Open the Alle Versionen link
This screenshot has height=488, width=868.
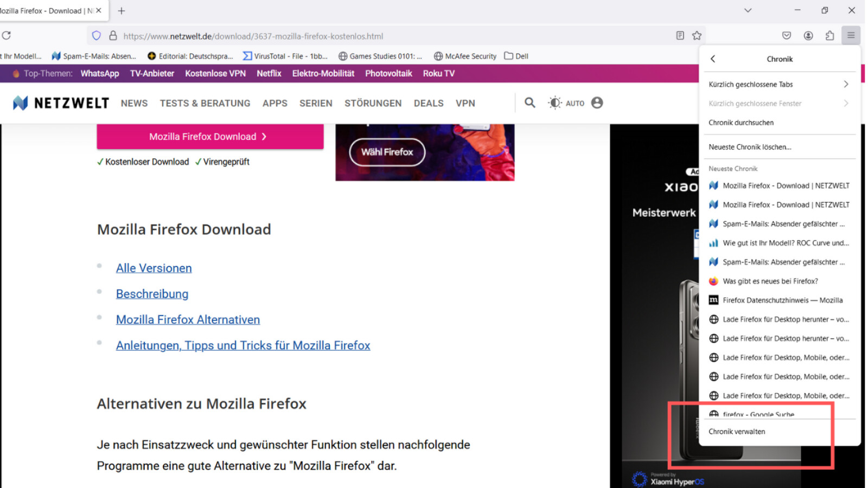click(154, 268)
